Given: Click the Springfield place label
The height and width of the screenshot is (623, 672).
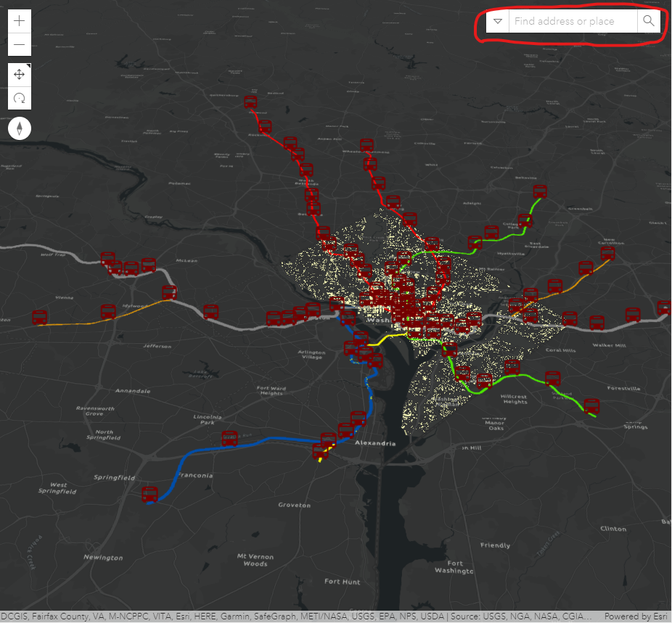Looking at the screenshot, I should point(114,478).
